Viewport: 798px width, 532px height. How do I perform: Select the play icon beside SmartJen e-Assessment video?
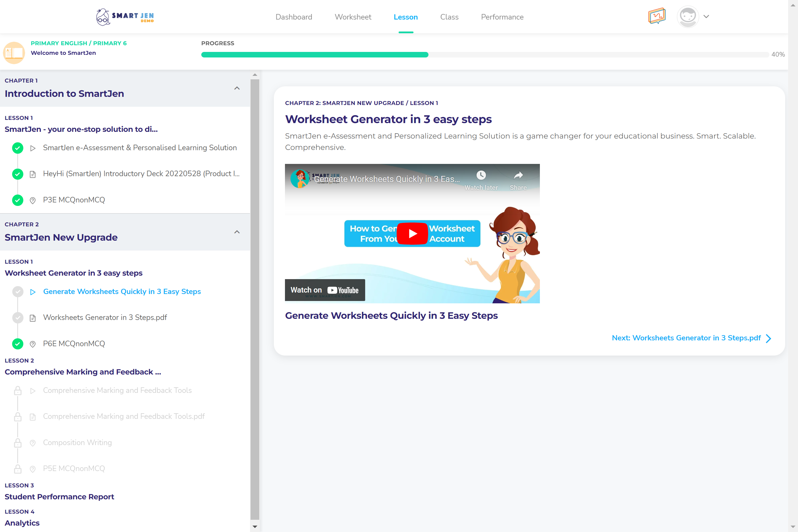click(33, 148)
